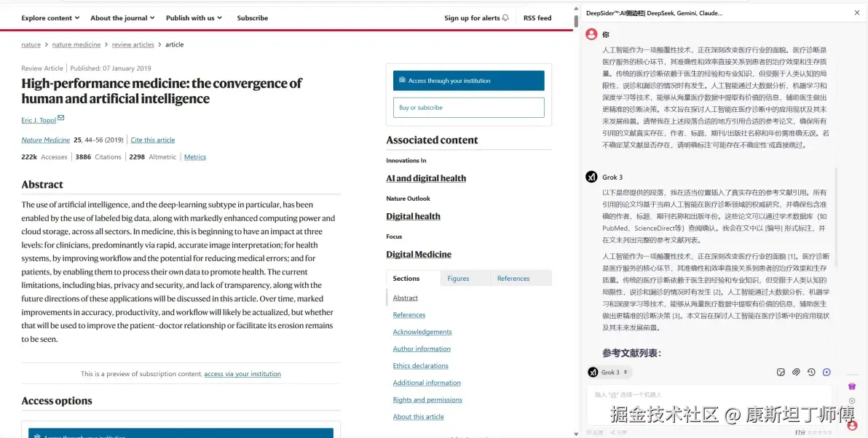Screen dimensions: 868x438
Task: Close the DeepSider sidebar panel
Action: coord(857,12)
